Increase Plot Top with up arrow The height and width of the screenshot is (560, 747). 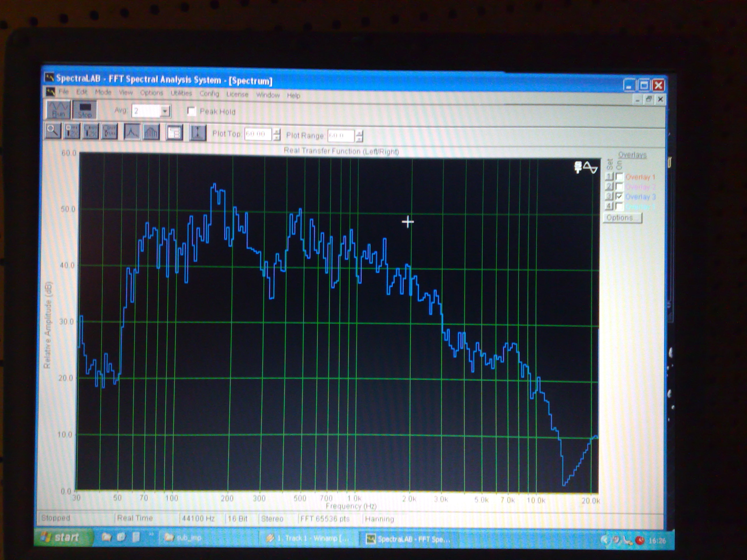(277, 132)
